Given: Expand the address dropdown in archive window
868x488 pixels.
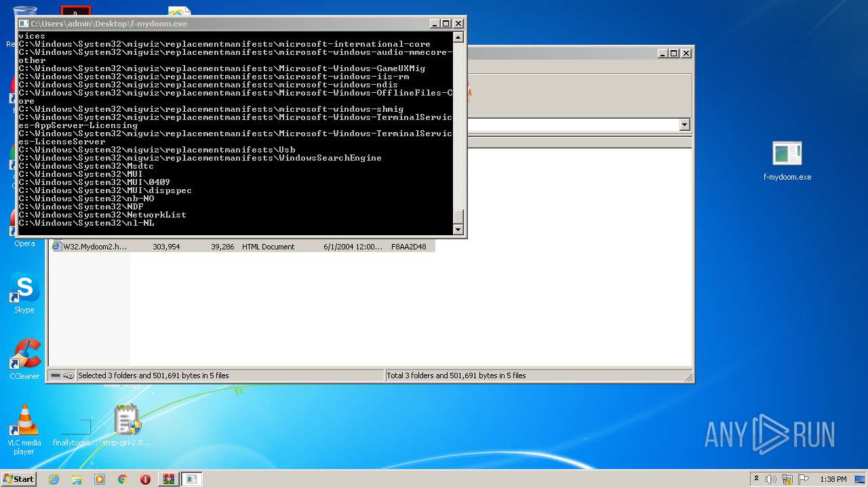Looking at the screenshot, I should (684, 125).
